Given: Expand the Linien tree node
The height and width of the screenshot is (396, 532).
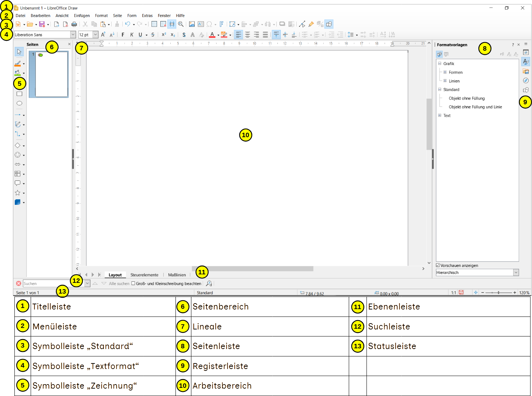Looking at the screenshot, I should (445, 81).
